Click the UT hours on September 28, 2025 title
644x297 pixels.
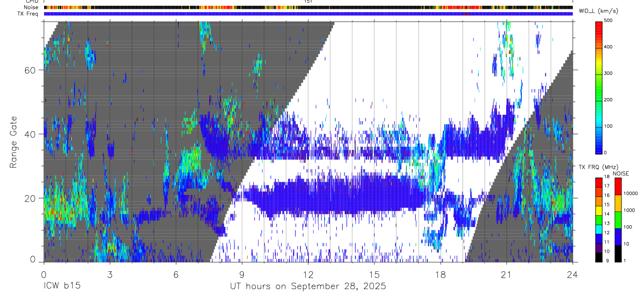click(x=308, y=286)
